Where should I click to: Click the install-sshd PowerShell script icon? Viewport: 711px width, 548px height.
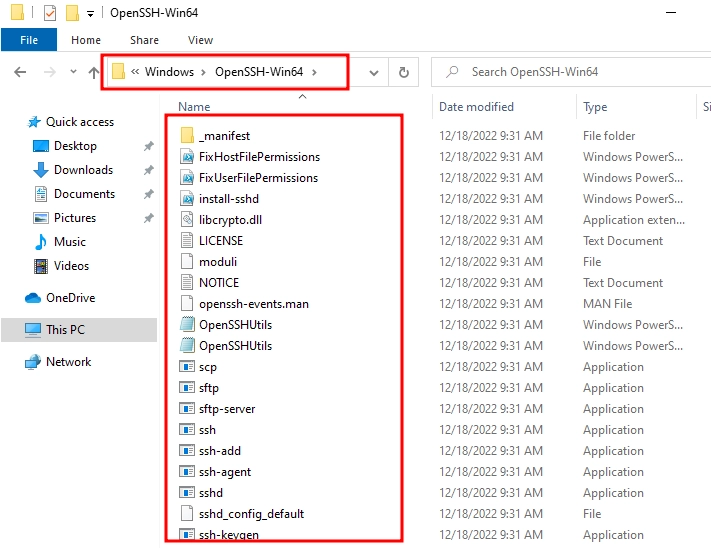187,199
